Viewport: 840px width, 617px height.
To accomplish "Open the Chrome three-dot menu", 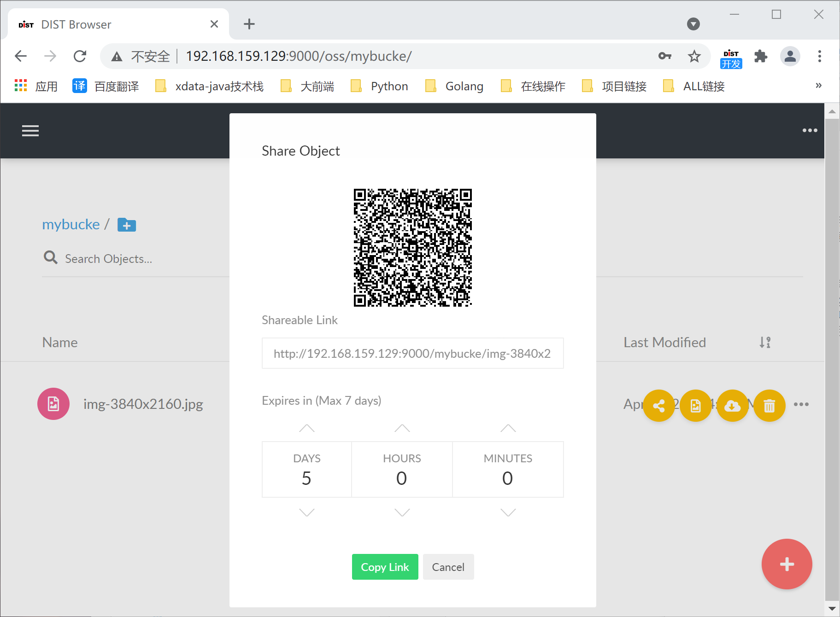I will (x=819, y=56).
